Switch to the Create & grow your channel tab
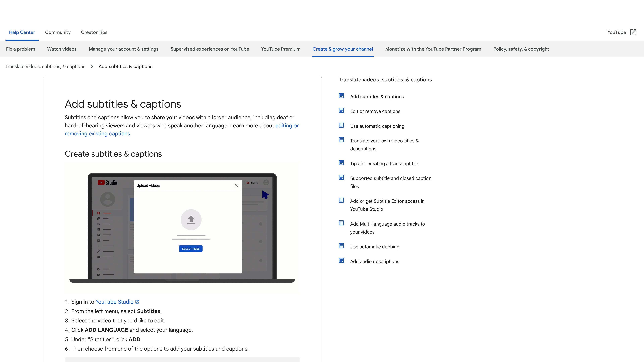 point(343,49)
